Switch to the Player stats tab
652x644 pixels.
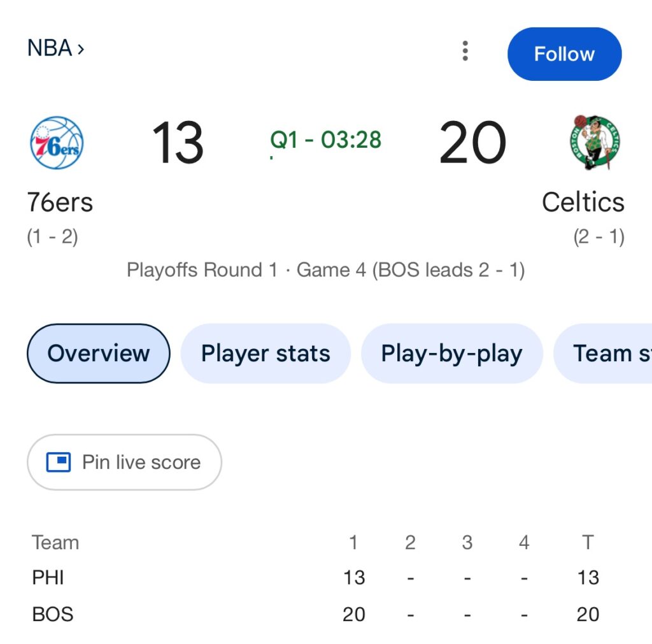tap(266, 354)
